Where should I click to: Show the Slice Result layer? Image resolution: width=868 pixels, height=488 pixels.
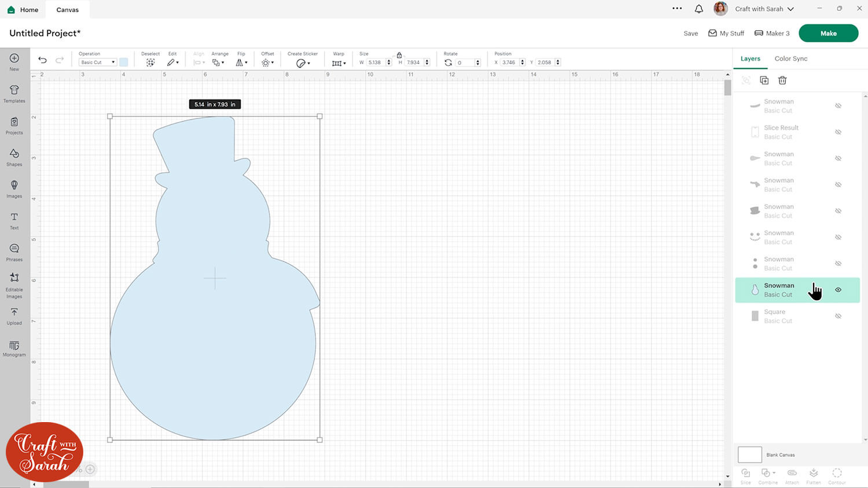(838, 132)
